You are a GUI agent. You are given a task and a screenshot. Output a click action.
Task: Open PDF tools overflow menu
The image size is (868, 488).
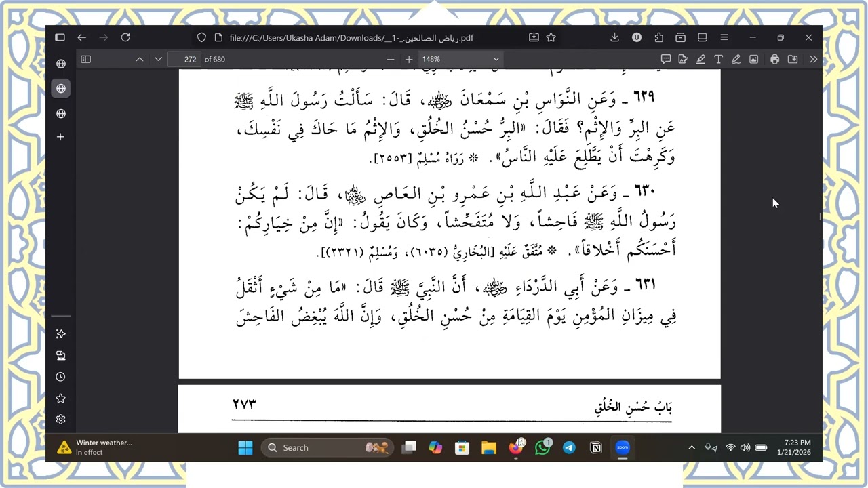[813, 59]
